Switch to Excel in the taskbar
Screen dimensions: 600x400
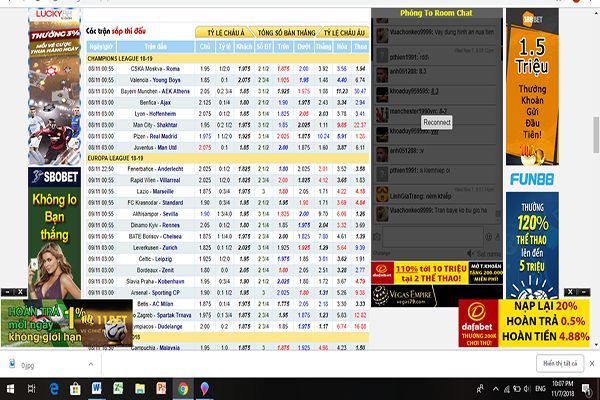[x=118, y=389]
